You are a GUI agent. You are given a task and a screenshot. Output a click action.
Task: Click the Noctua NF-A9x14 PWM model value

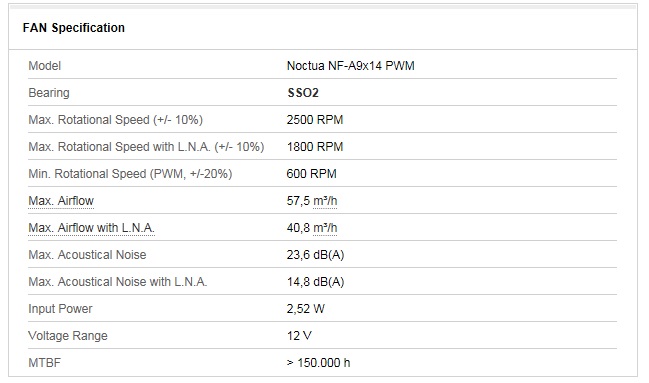[351, 66]
